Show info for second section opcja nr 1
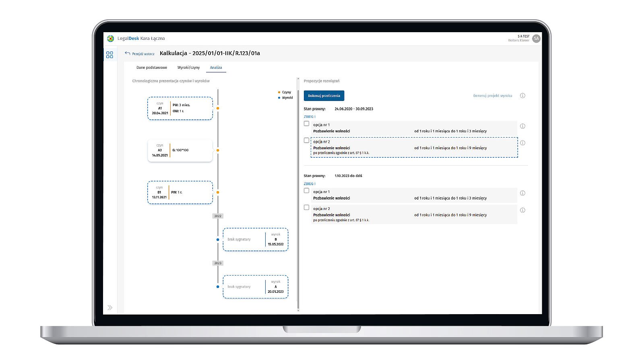 point(522,193)
